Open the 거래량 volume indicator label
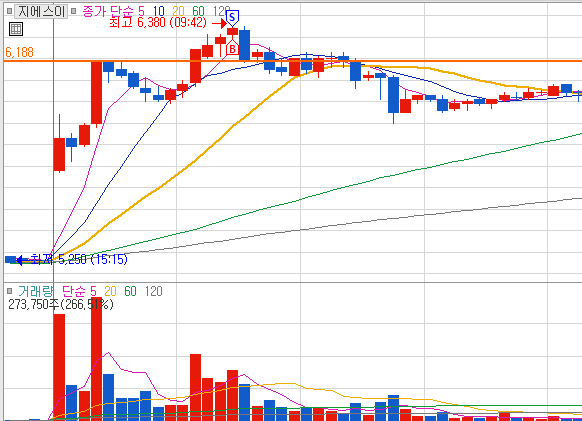 click(x=36, y=291)
